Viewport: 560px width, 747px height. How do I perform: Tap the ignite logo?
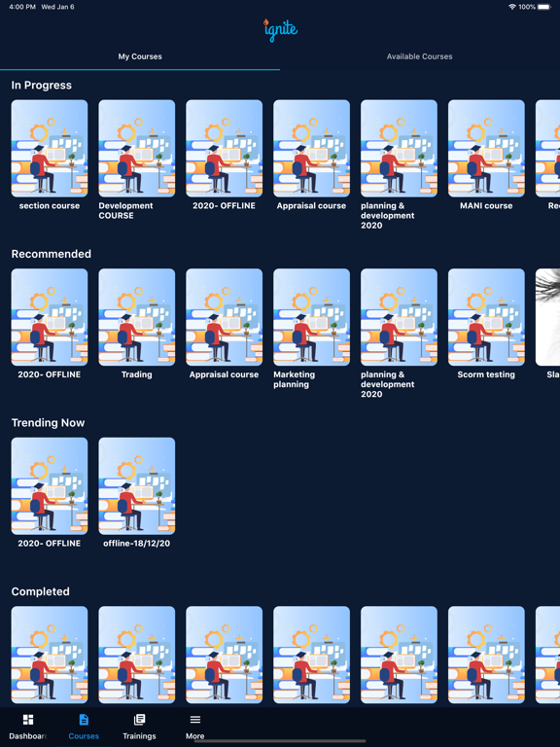coord(280,29)
